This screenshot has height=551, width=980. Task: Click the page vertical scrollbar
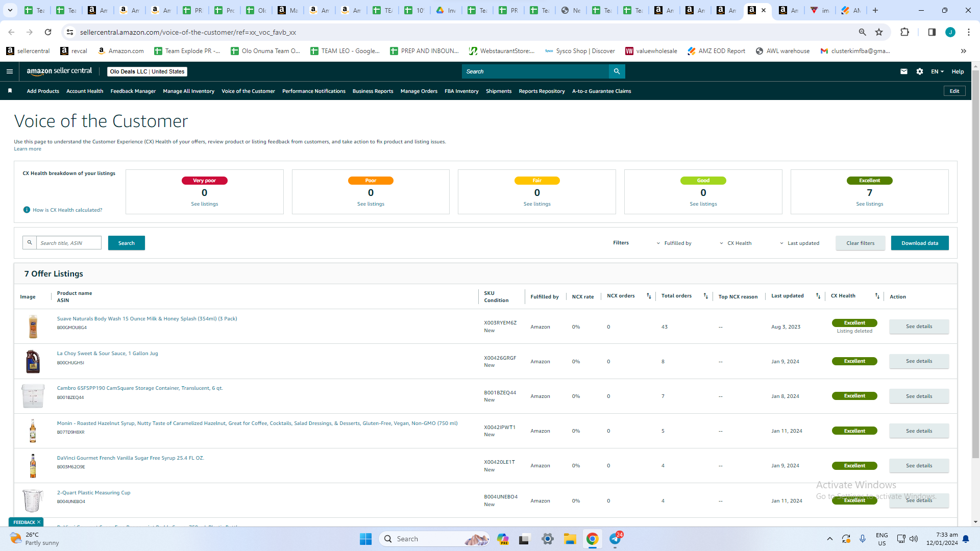(975, 265)
